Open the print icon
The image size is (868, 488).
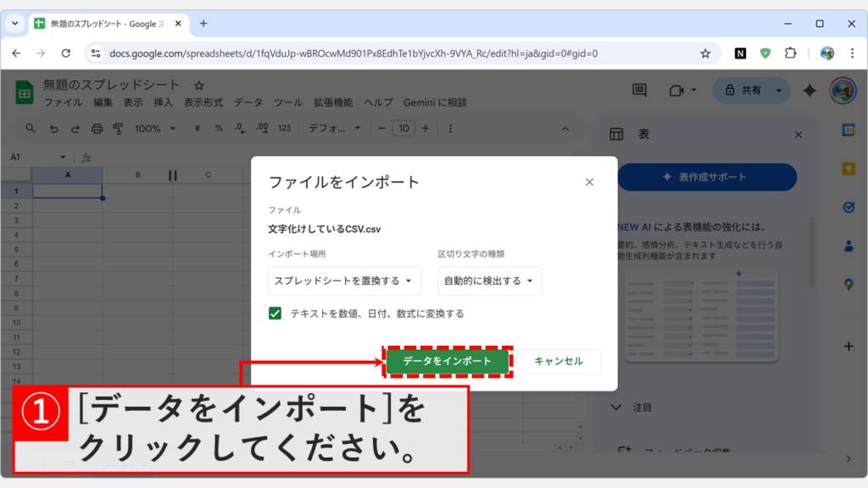[96, 130]
